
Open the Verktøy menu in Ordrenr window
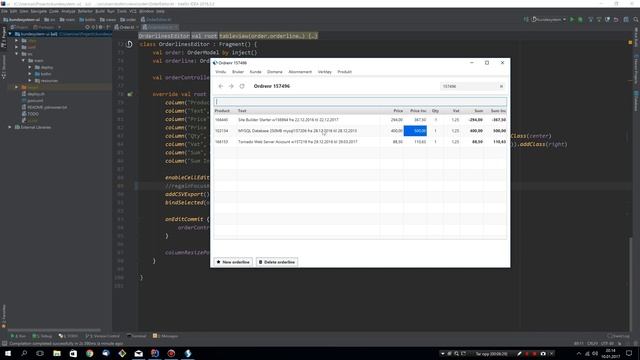click(x=325, y=72)
